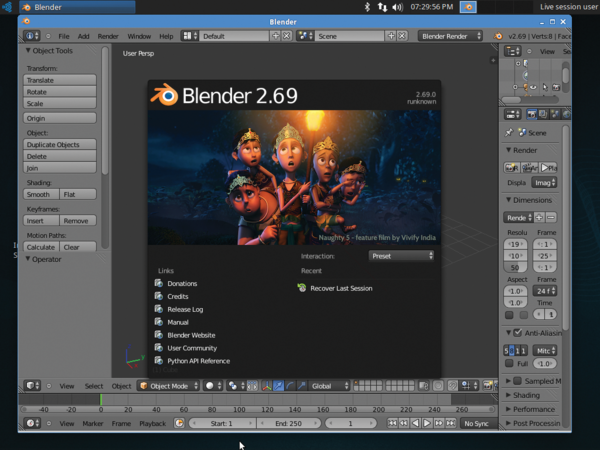
Task: Add a new screen layout with plus icon
Action: coord(275,36)
